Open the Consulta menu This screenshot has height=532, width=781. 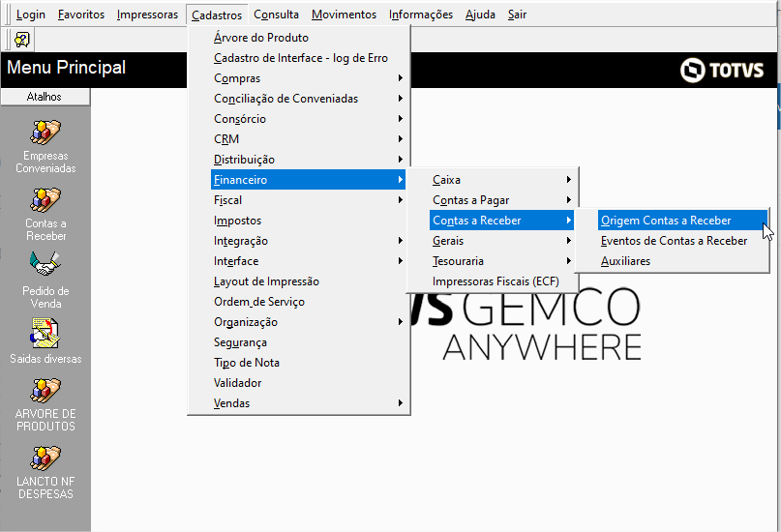(276, 15)
